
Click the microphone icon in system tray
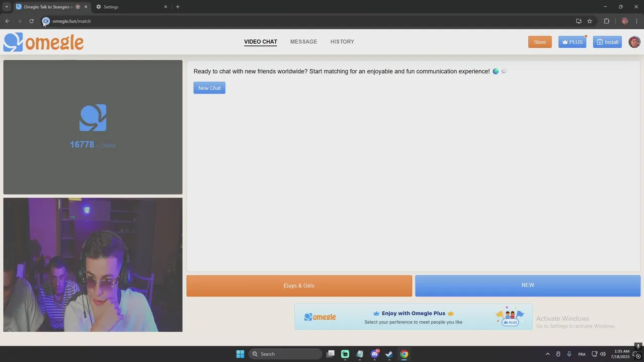[569, 354]
